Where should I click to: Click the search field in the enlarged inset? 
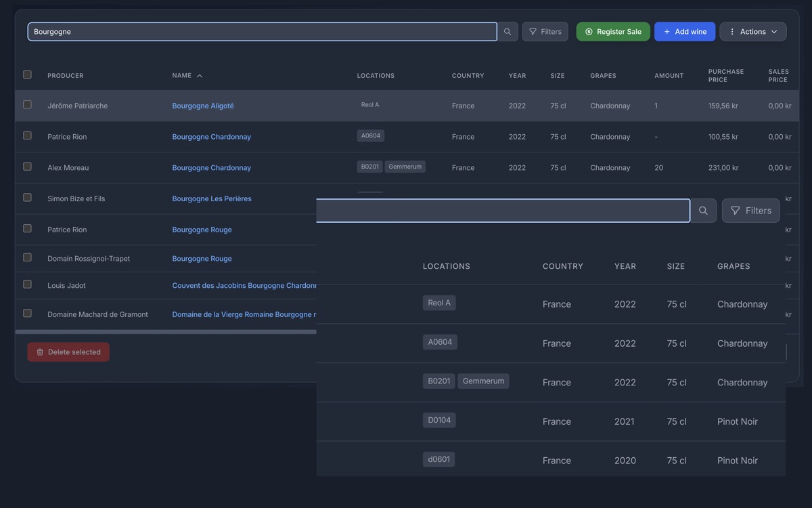(503, 211)
